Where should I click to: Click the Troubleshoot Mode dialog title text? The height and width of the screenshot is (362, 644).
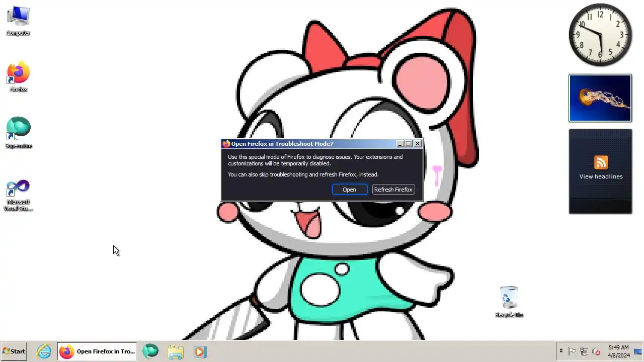tap(282, 144)
